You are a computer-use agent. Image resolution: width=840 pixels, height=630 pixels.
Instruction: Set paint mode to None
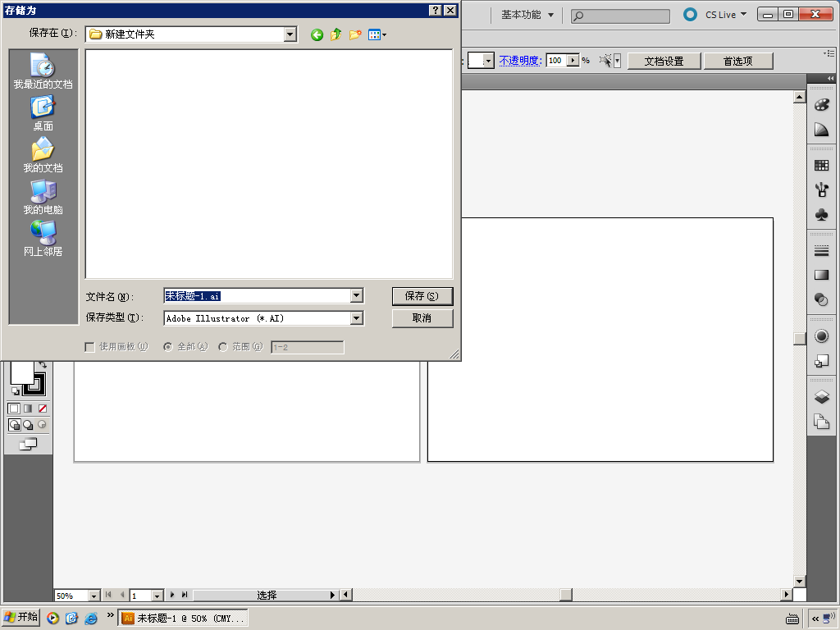(43, 409)
